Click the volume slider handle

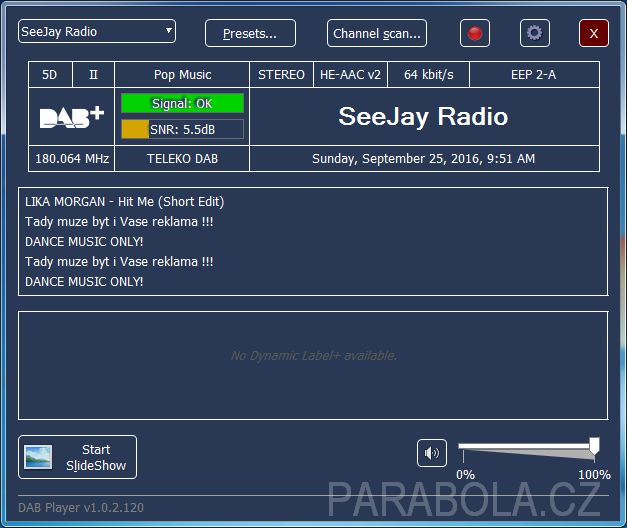tap(594, 446)
